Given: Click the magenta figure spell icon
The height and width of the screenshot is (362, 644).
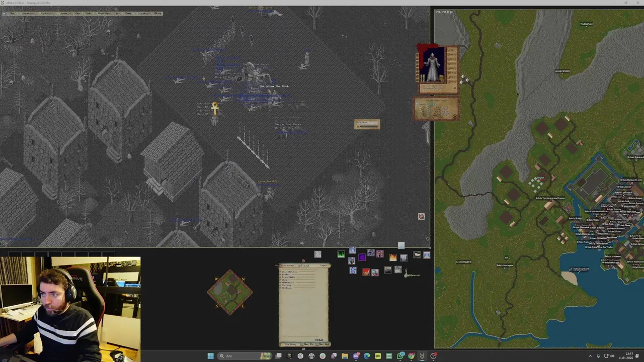Looking at the screenshot, I should [380, 254].
